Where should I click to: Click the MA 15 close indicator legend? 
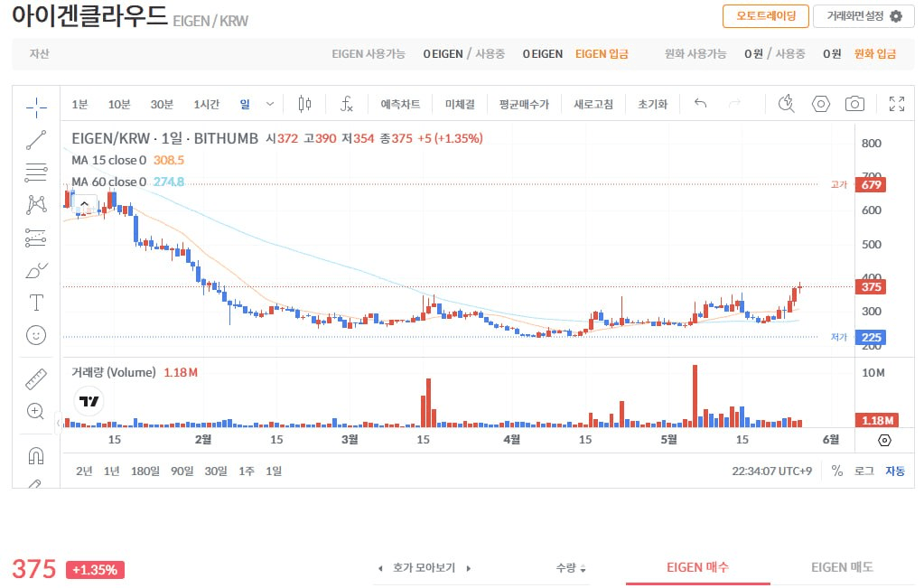click(108, 160)
